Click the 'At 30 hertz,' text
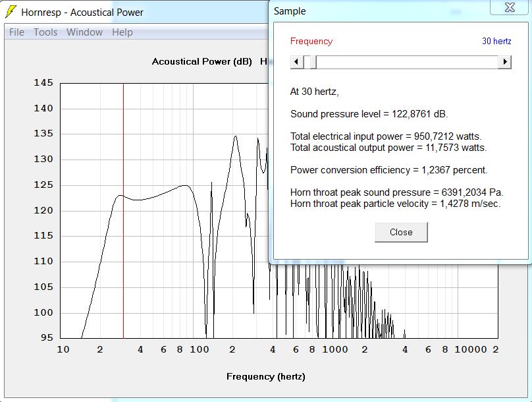Screen dimensions: 532x402 [314, 92]
